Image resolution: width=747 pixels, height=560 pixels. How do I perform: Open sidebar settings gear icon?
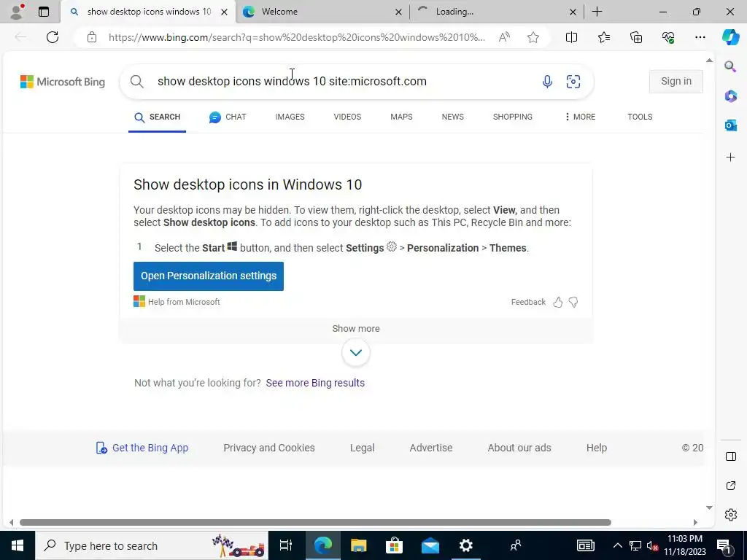pos(730,515)
